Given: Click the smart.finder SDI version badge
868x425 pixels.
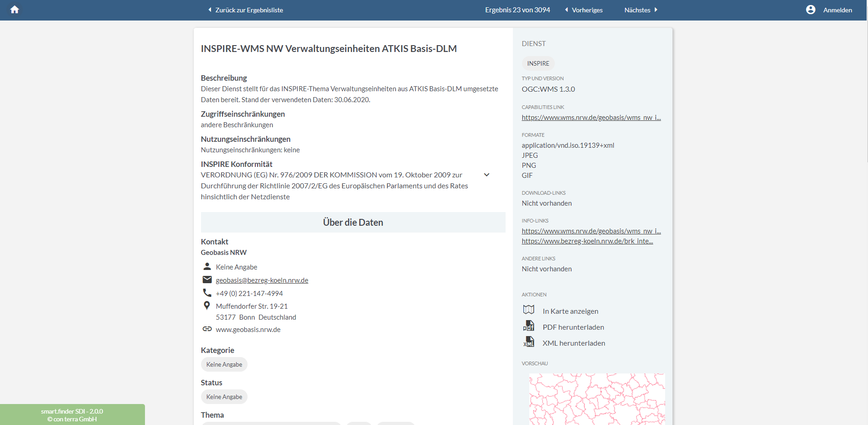Looking at the screenshot, I should tap(72, 415).
